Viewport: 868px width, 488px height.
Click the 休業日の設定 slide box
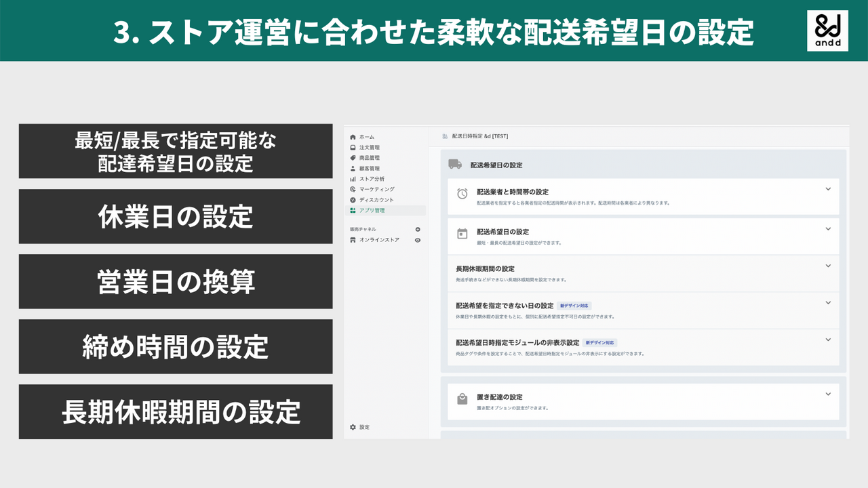[176, 216]
